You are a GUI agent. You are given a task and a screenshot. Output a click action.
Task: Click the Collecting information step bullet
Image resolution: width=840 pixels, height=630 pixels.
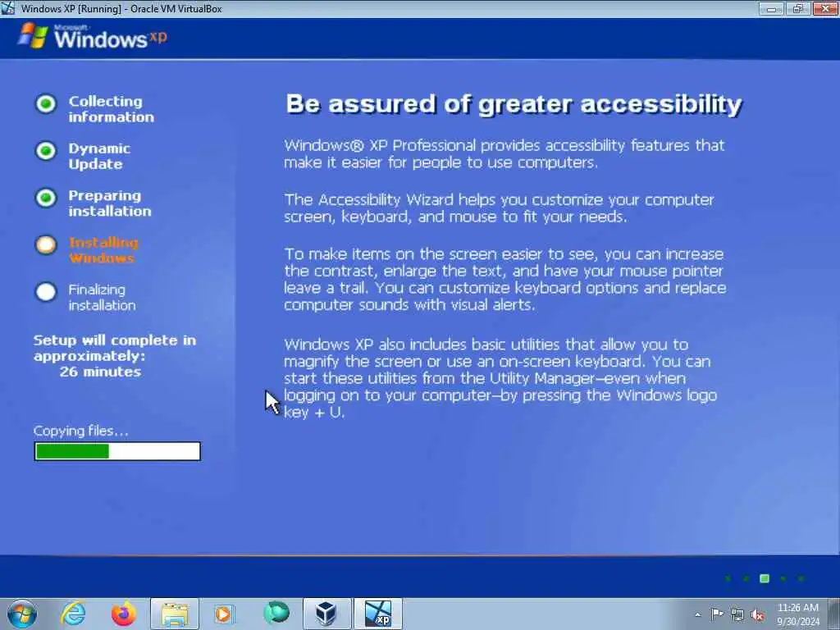point(46,104)
